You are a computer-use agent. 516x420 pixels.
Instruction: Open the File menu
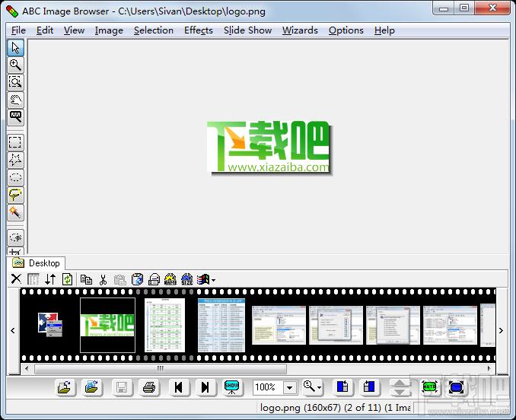click(18, 30)
